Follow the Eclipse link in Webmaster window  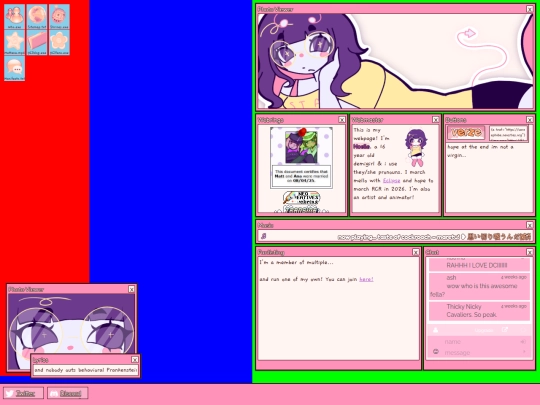coord(392,180)
